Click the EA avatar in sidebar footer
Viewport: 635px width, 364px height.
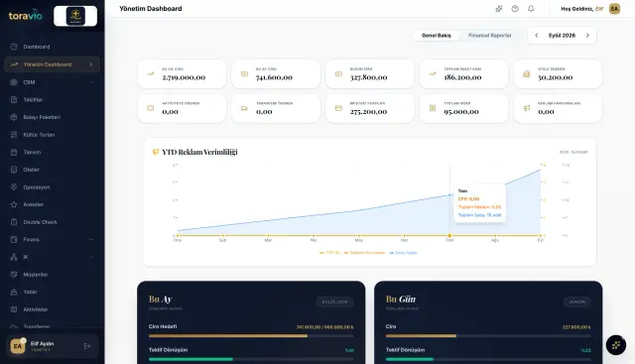(18, 346)
